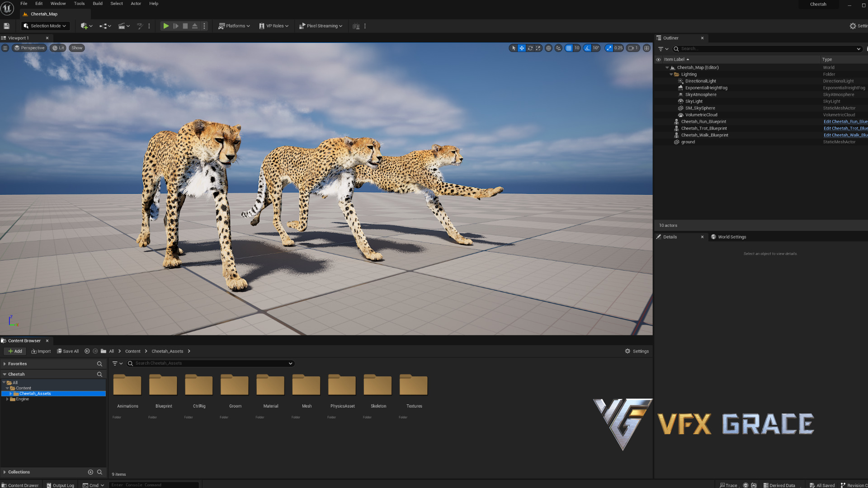Change the Perspective view mode
This screenshot has height=488, width=868.
pyautogui.click(x=29, y=48)
